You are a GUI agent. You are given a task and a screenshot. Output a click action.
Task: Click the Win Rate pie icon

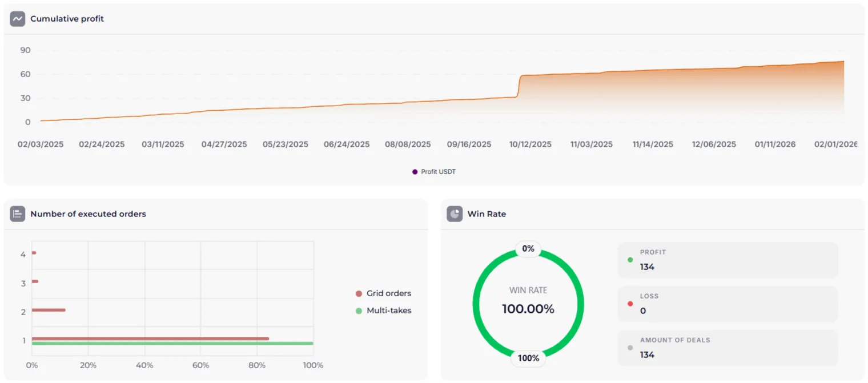454,213
